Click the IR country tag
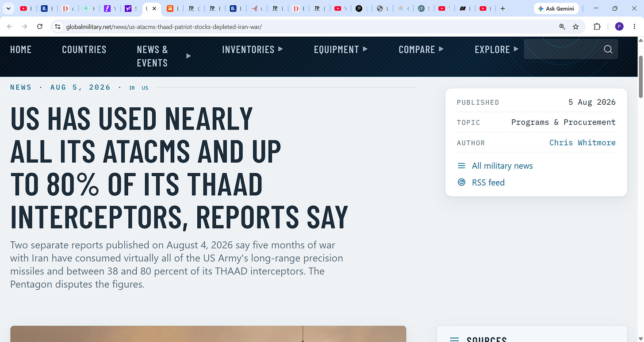 (x=132, y=88)
